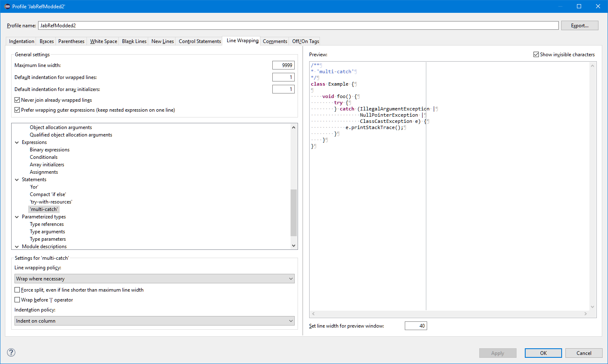Click preview vertical scroll down arrow
This screenshot has width=608, height=364.
point(593,307)
